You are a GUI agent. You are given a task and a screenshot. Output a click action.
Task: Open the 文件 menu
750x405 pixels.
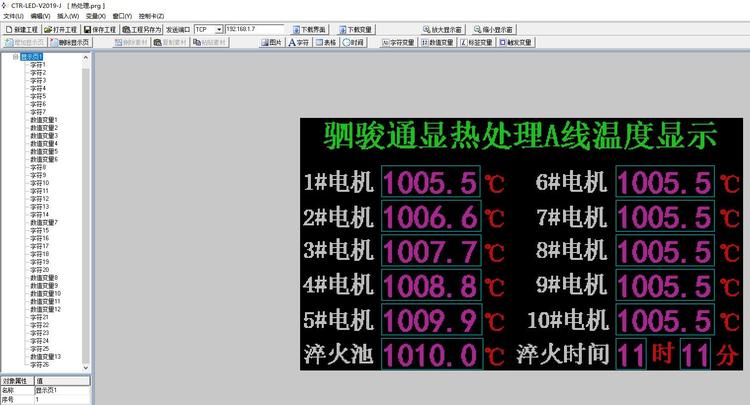tap(13, 16)
